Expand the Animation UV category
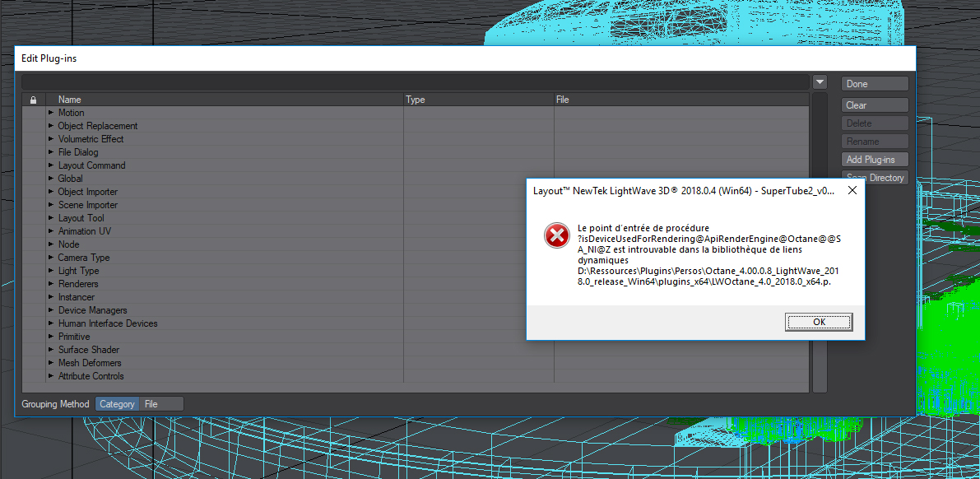The image size is (980, 479). pos(51,231)
